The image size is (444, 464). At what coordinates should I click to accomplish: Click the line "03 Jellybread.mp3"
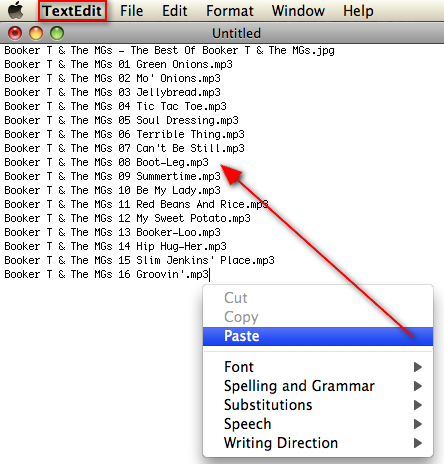[x=112, y=93]
